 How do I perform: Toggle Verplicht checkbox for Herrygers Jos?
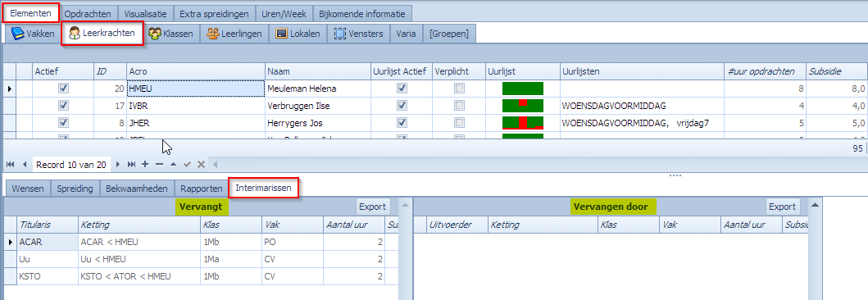click(460, 122)
